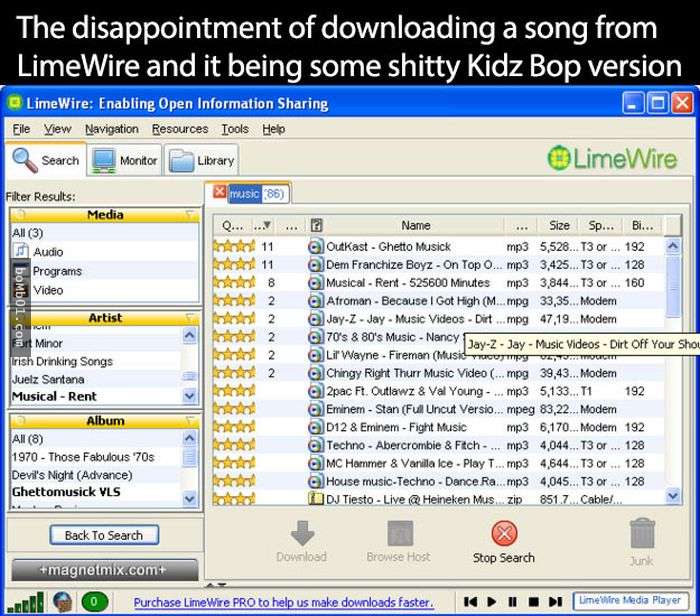The image size is (700, 616).
Task: Click the globe firewall status icon
Action: (62, 602)
